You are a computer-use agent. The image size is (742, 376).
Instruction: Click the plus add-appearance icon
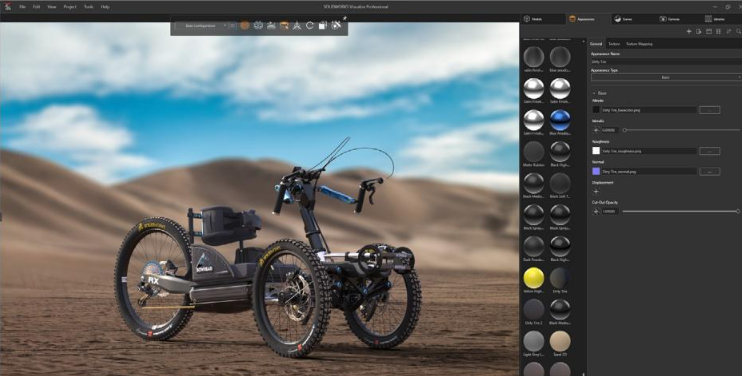coord(689,31)
